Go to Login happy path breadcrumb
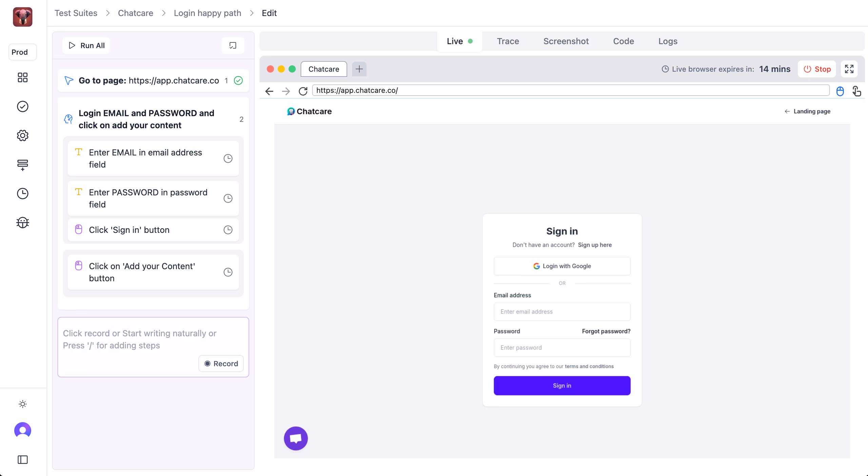 208,13
